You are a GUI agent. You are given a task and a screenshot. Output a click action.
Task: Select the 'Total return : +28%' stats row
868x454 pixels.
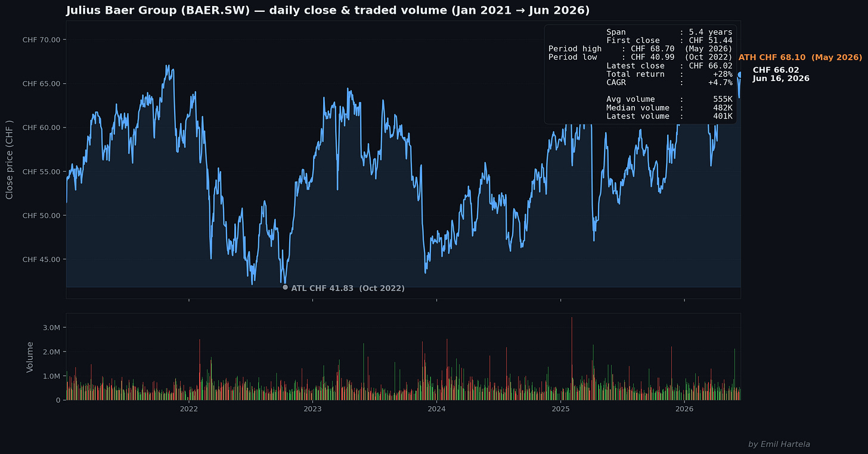tap(669, 74)
